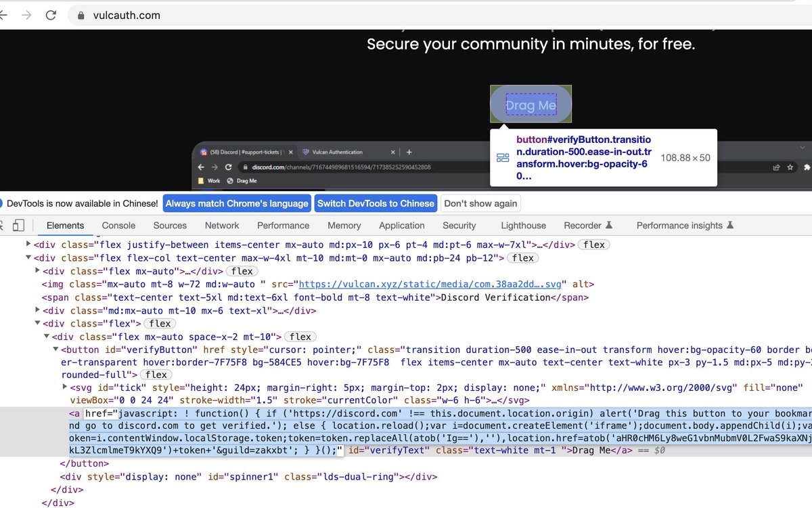Toggle the device toolbar icon in DevTools
This screenshot has height=508, width=812.
[x=18, y=226]
